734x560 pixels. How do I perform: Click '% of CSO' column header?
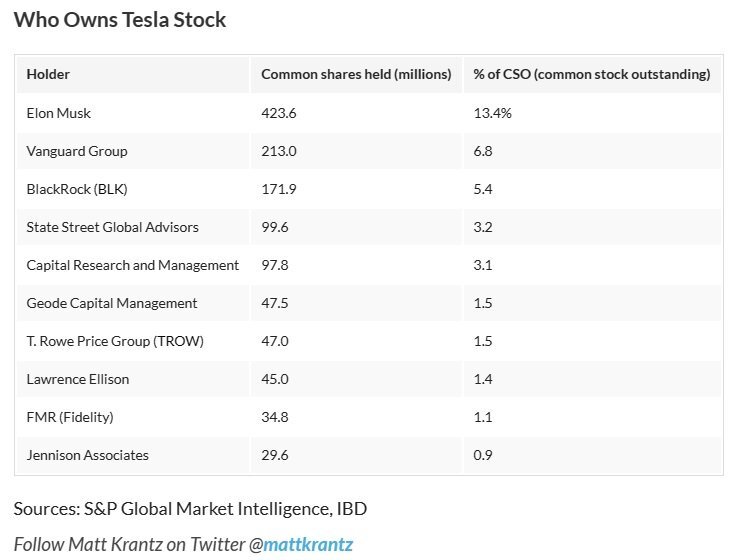(592, 74)
